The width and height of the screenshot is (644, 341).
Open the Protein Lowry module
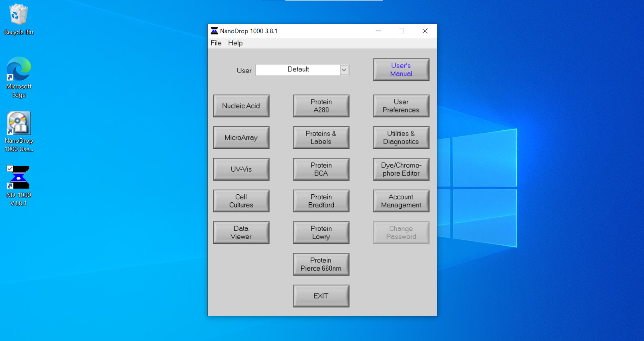pos(321,233)
